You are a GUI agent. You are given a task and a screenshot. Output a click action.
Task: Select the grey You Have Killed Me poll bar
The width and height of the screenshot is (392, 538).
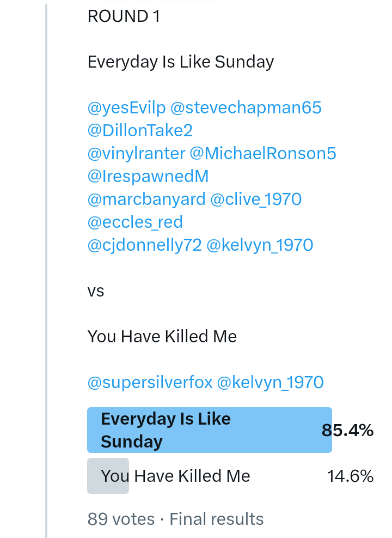(x=108, y=476)
